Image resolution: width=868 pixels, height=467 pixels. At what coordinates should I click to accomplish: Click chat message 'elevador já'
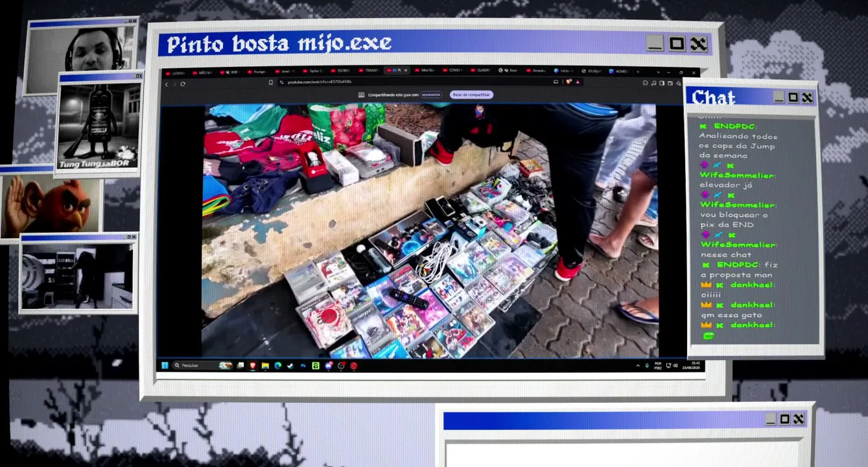(725, 185)
